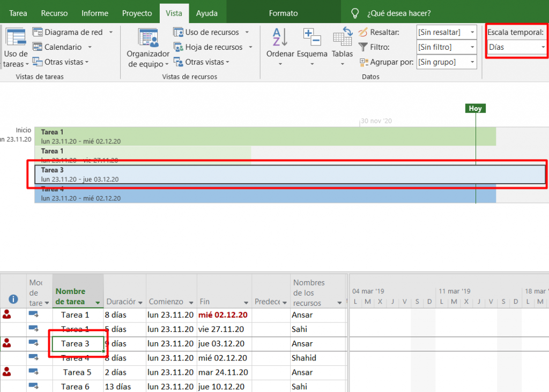549x392 pixels.
Task: Click the Tablas icon
Action: 342,37
